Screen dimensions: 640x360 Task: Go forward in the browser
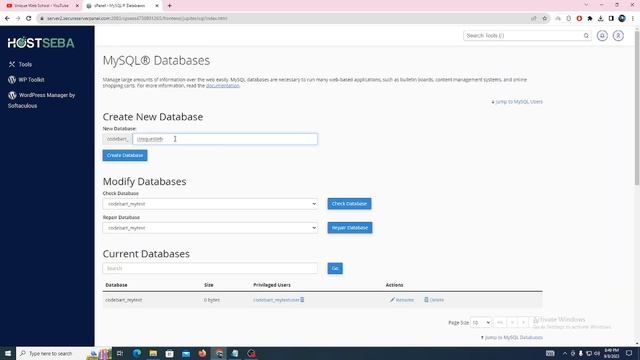(18, 18)
